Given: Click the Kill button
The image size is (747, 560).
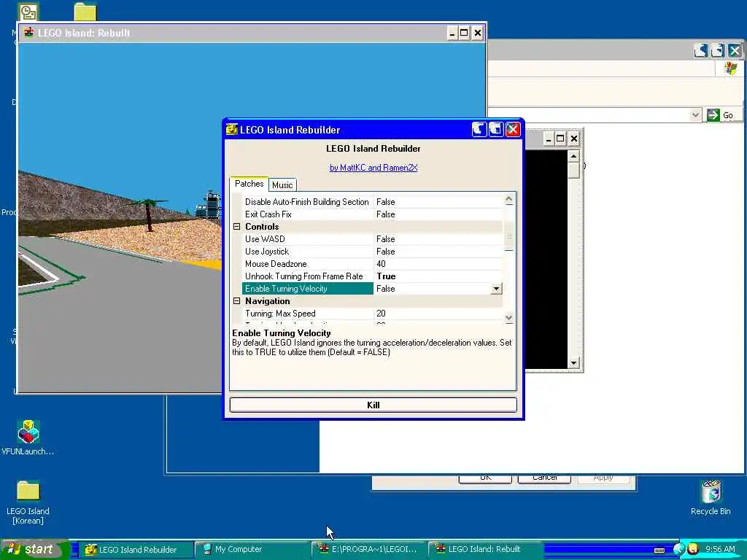Looking at the screenshot, I should click(x=373, y=405).
